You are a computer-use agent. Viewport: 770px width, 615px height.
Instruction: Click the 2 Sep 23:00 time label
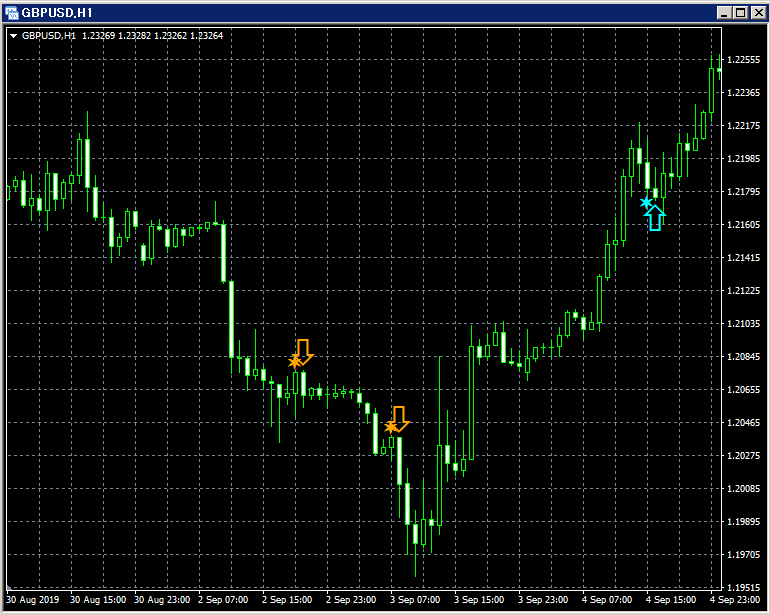click(x=351, y=600)
